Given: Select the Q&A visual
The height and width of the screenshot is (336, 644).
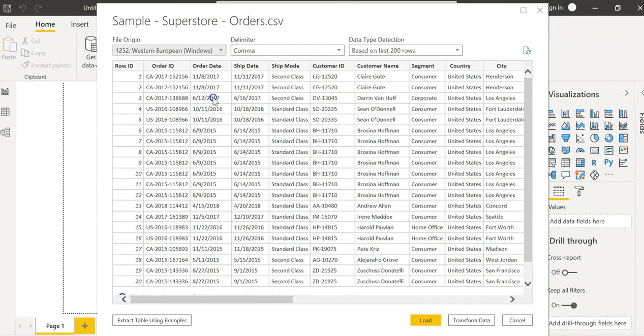Looking at the screenshot, I should [566, 175].
